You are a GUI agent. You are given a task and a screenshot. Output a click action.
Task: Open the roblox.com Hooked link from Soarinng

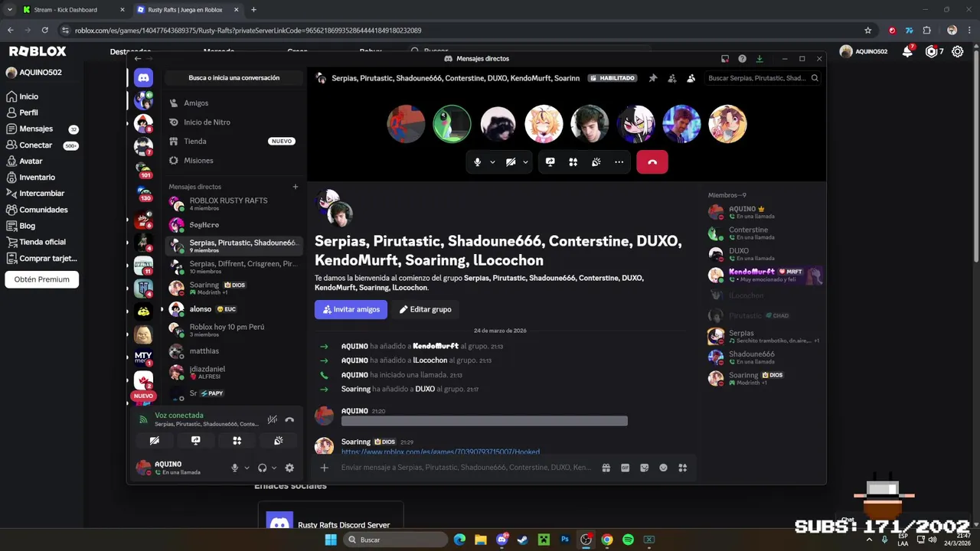440,452
